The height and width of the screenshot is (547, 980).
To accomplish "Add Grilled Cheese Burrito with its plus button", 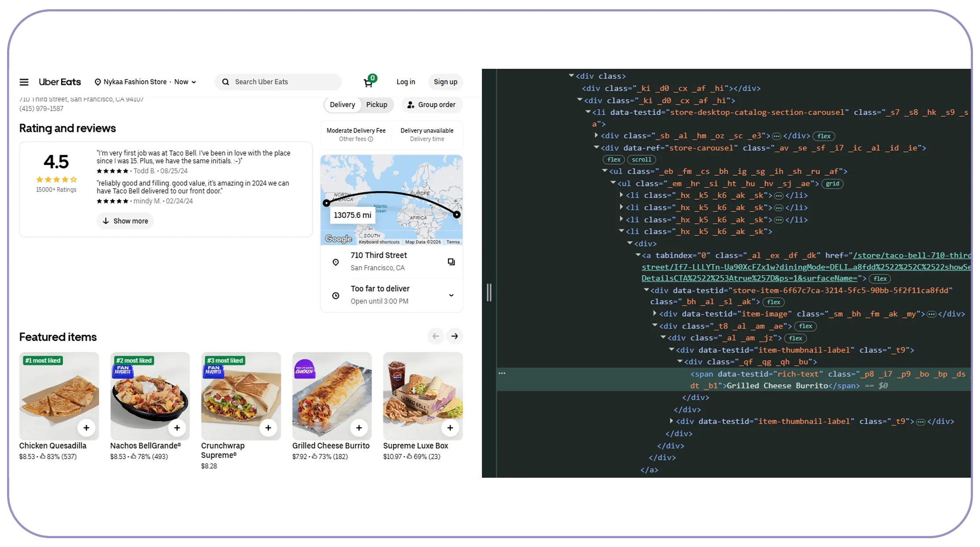I will tap(359, 428).
